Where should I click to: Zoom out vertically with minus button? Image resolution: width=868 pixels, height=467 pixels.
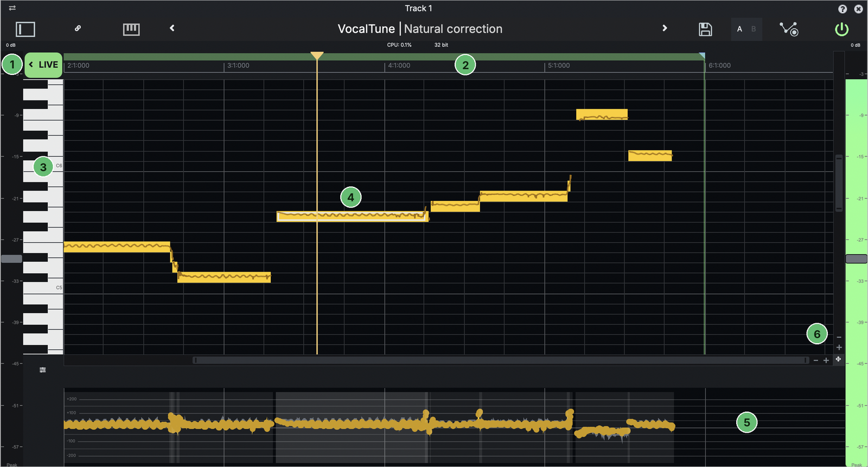(839, 337)
